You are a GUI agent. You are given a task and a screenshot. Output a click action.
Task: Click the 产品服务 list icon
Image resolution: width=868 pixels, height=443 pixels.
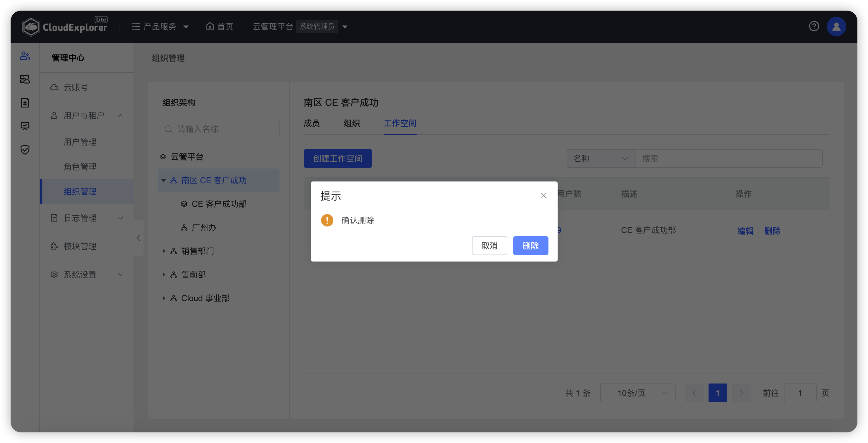tap(136, 27)
